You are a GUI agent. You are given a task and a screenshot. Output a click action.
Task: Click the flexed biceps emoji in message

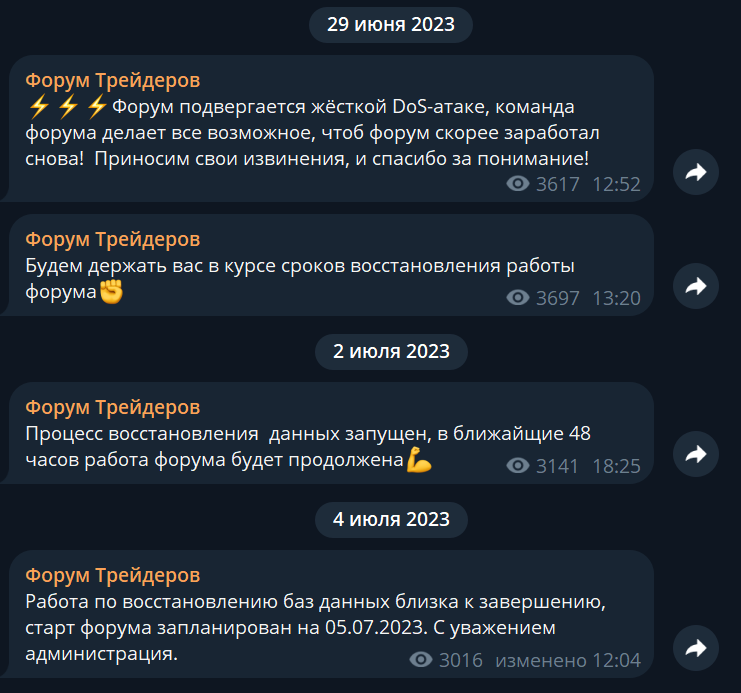pyautogui.click(x=419, y=459)
